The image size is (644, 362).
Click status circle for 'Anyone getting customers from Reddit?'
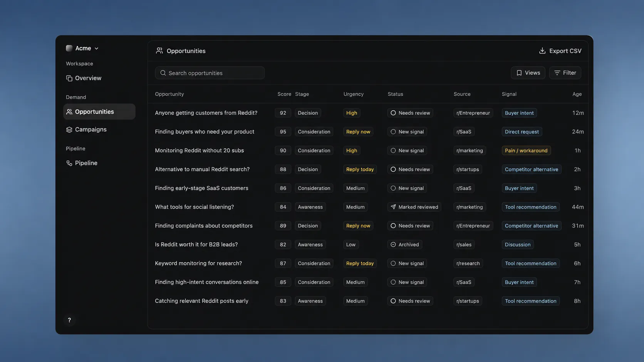[x=393, y=113]
